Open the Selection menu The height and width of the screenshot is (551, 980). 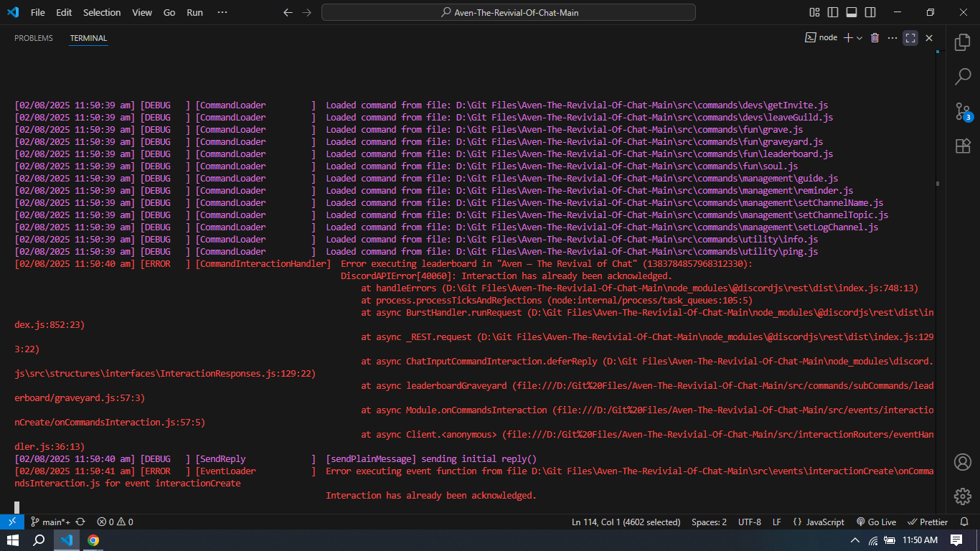tap(102, 12)
